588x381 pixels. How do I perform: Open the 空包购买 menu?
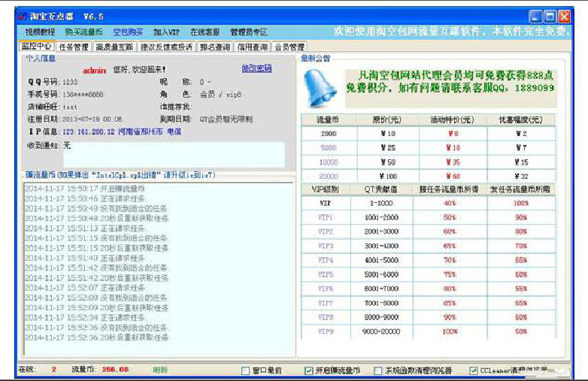click(x=128, y=32)
